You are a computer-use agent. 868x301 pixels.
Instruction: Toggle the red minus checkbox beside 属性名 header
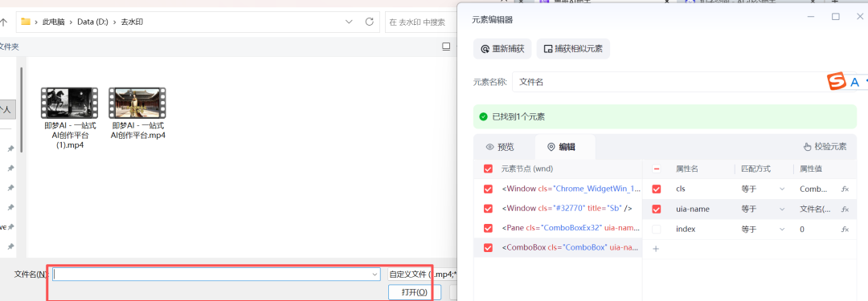[657, 169]
